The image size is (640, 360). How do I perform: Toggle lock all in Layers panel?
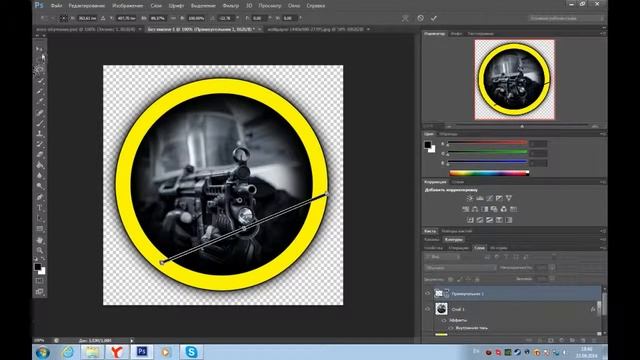[477, 279]
